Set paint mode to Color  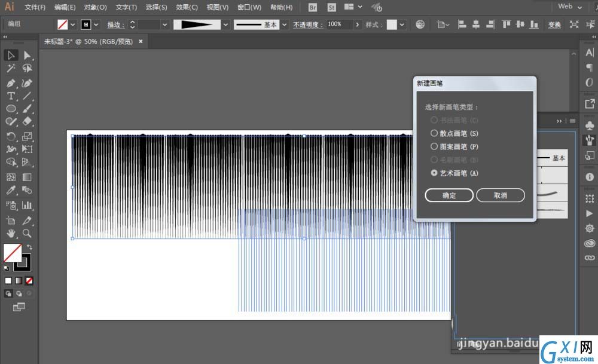tap(8, 281)
